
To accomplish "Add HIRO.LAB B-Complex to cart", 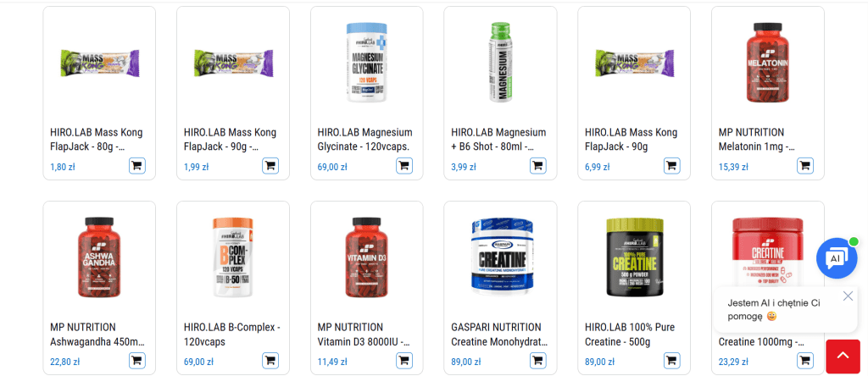I will coord(270,361).
